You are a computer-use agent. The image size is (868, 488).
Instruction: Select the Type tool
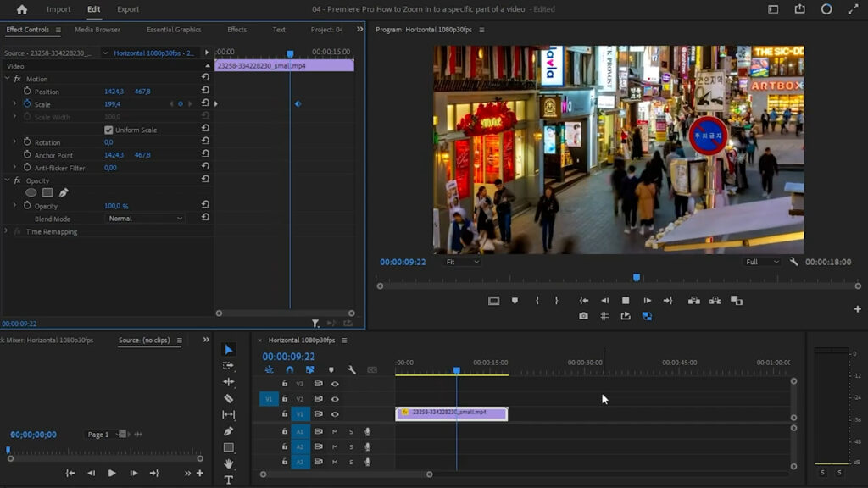(229, 480)
